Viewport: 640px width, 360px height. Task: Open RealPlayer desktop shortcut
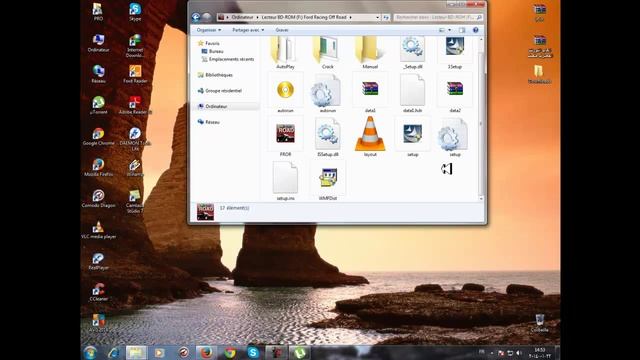tap(98, 261)
